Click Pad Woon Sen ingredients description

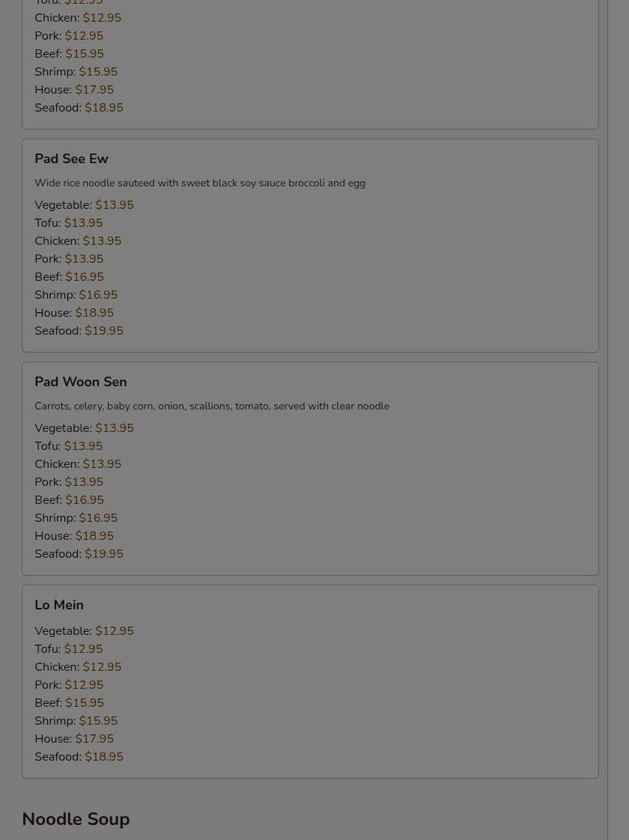tap(212, 406)
